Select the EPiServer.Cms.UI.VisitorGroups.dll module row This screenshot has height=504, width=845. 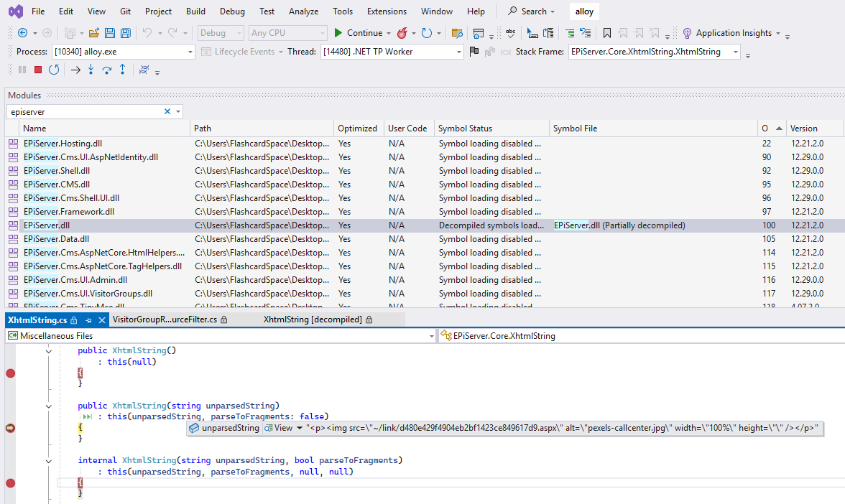pyautogui.click(x=425, y=294)
